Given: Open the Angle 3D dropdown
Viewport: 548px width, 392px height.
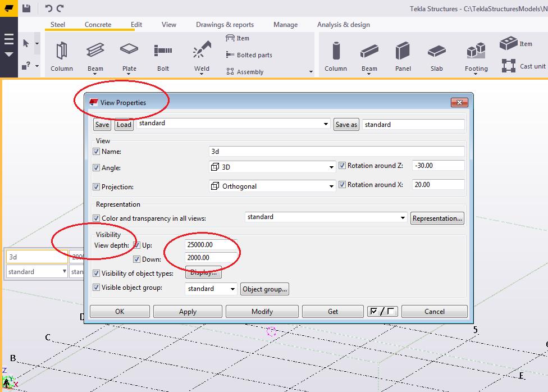Looking at the screenshot, I should point(331,167).
